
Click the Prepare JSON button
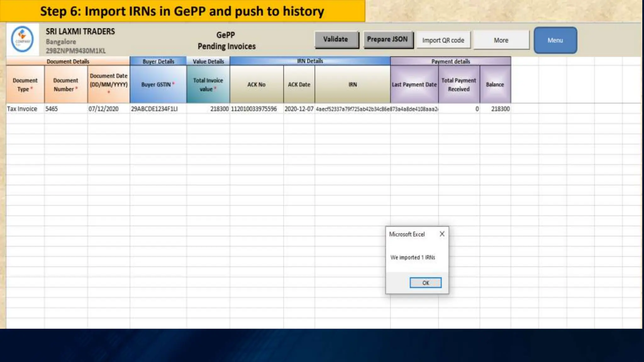387,40
